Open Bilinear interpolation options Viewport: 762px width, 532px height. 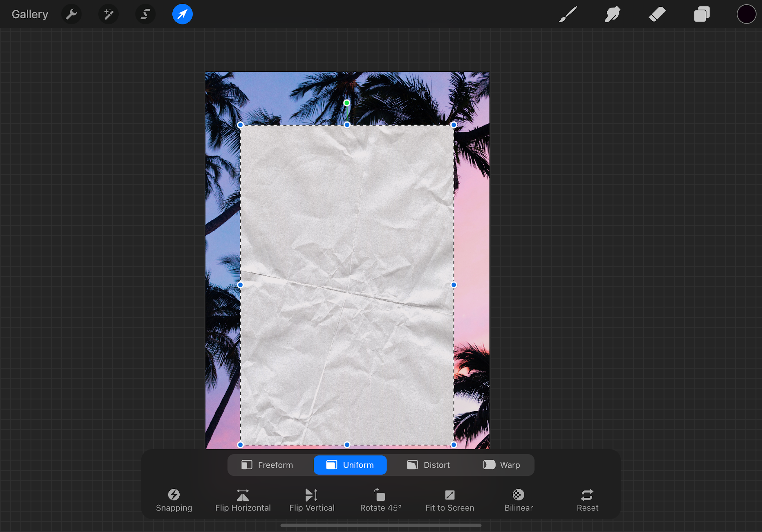point(518,500)
